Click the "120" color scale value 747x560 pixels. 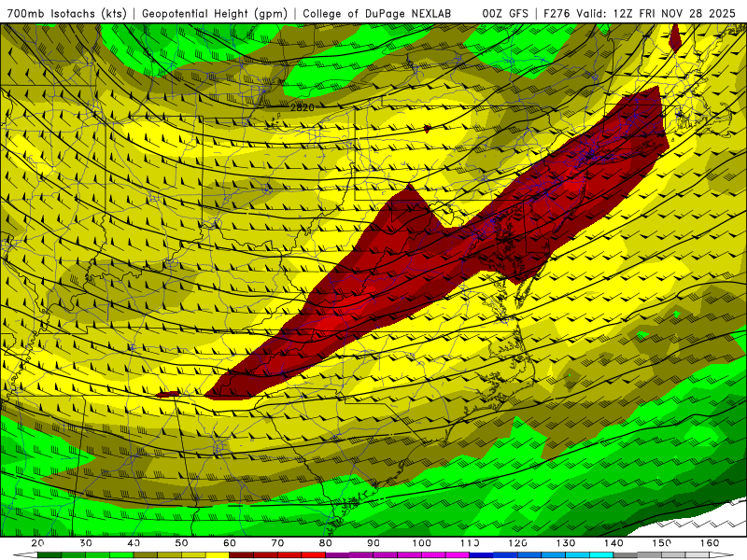pyautogui.click(x=518, y=543)
